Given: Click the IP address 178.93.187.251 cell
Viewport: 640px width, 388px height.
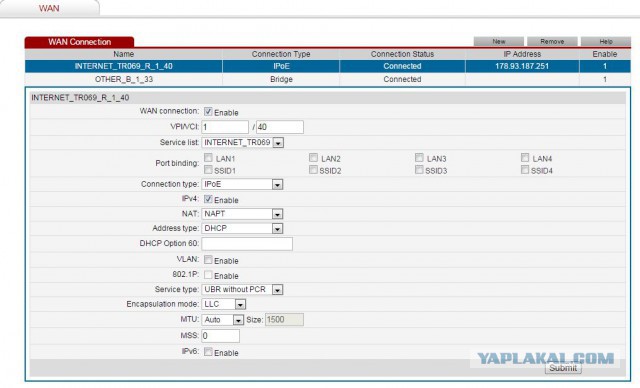Looking at the screenshot, I should pyautogui.click(x=522, y=66).
